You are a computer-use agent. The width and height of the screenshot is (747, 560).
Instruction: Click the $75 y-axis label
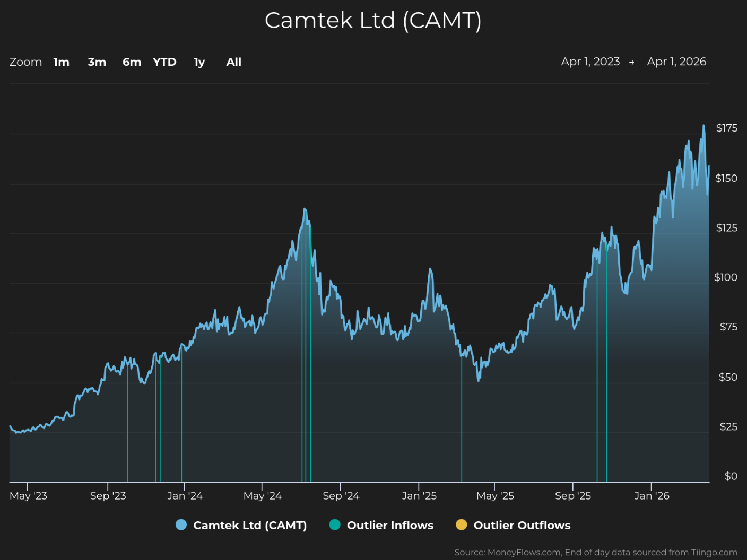click(728, 327)
